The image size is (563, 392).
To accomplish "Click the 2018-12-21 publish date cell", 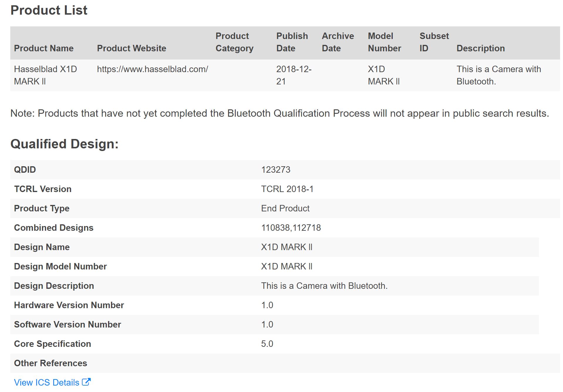I will tap(294, 75).
